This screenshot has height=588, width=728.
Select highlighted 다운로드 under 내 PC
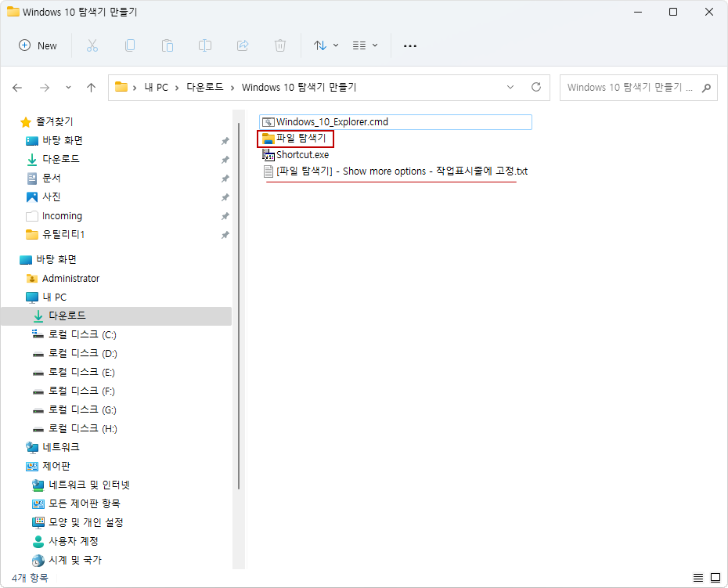click(116, 316)
